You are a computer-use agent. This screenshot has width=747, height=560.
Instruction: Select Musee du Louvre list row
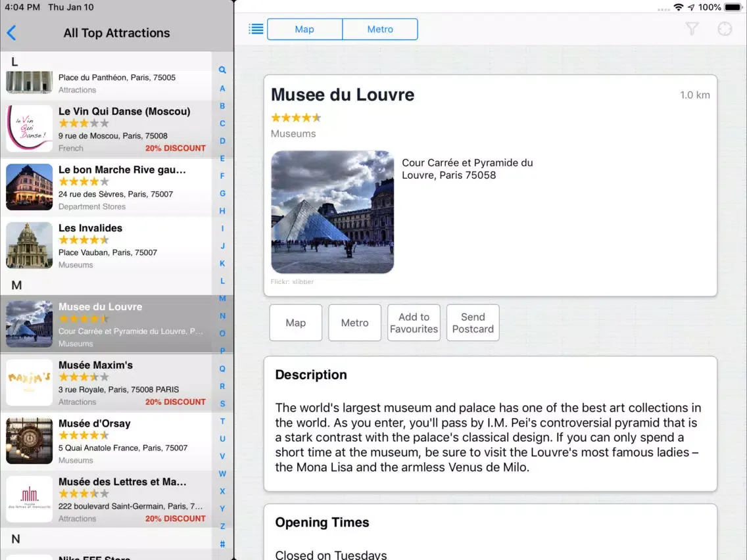[x=107, y=324]
